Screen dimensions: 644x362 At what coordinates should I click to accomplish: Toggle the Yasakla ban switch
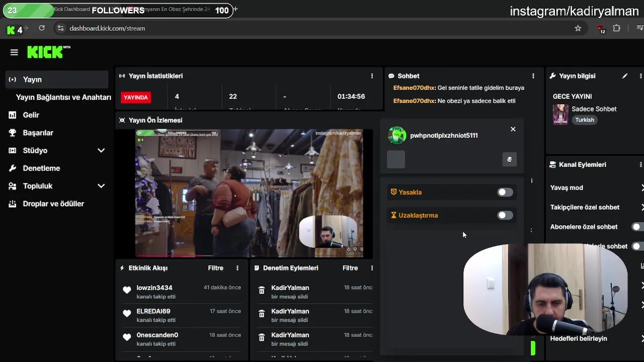[505, 192]
